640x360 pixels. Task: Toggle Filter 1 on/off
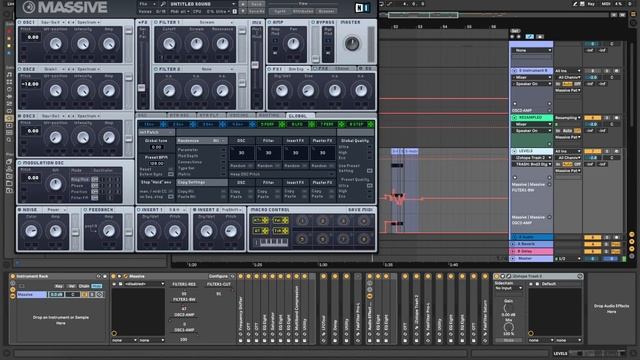click(x=156, y=22)
